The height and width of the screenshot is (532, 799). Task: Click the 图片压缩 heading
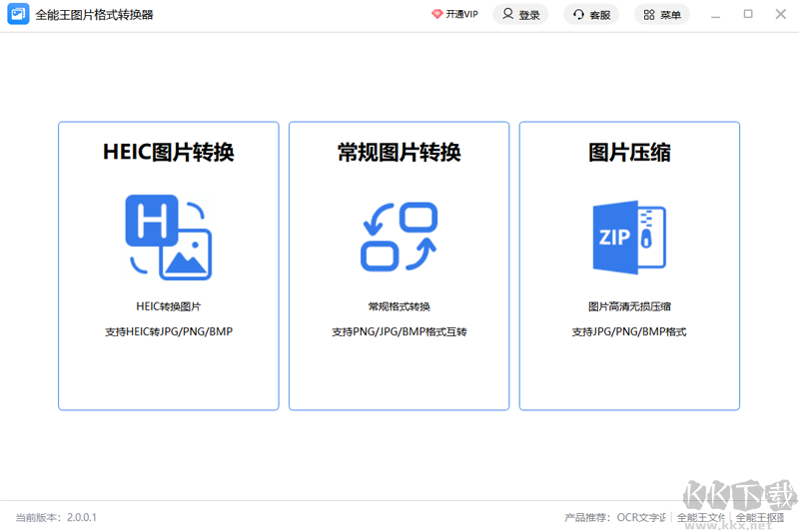point(629,152)
